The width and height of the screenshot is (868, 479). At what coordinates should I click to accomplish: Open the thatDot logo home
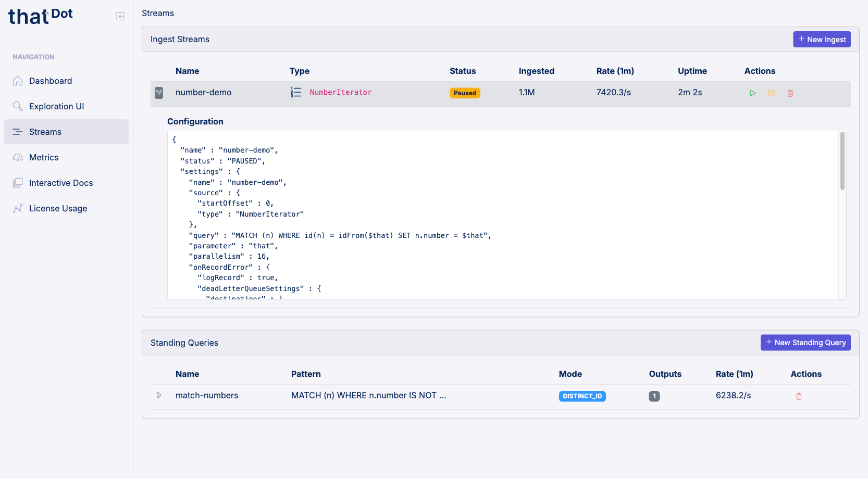click(x=41, y=17)
